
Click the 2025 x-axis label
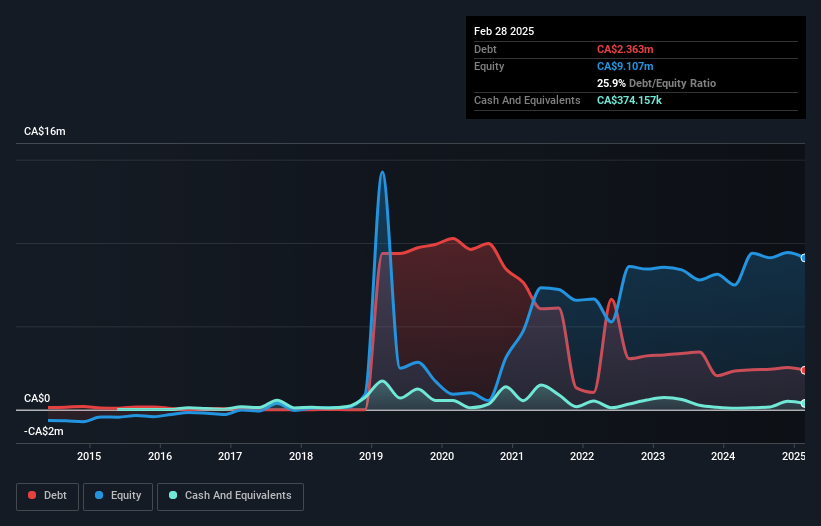click(x=793, y=456)
